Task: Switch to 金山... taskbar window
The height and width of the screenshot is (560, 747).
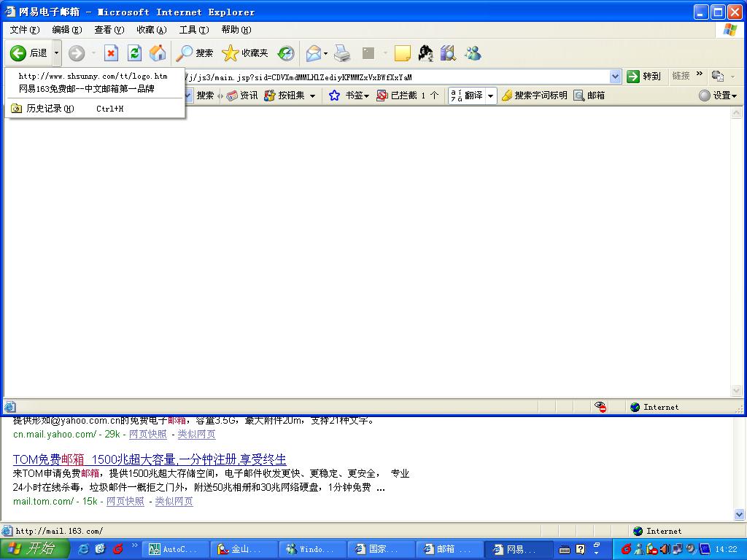Action: click(244, 550)
